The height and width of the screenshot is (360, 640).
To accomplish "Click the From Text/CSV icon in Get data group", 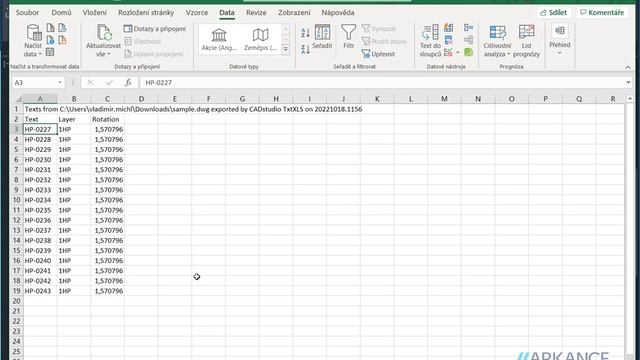I will click(50, 28).
